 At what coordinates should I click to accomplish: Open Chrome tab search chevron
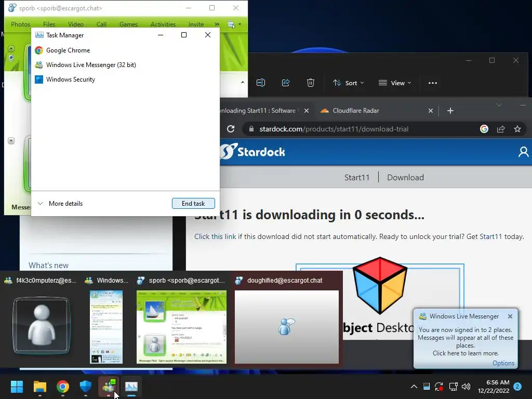point(499,105)
